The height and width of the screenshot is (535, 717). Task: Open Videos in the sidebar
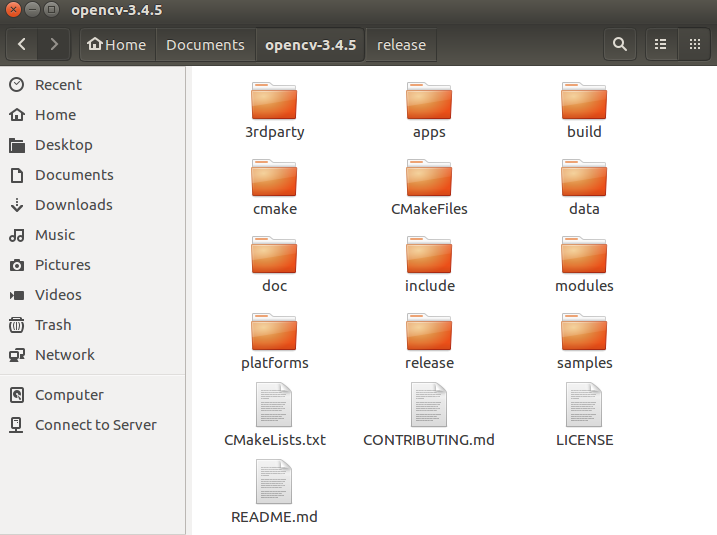(x=93, y=295)
